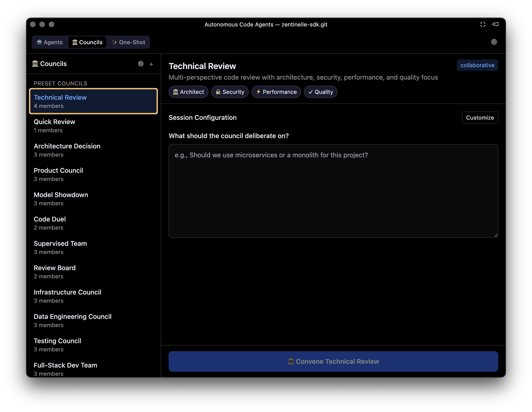Click the collaborative mode badge
This screenshot has width=532, height=412.
click(477, 65)
